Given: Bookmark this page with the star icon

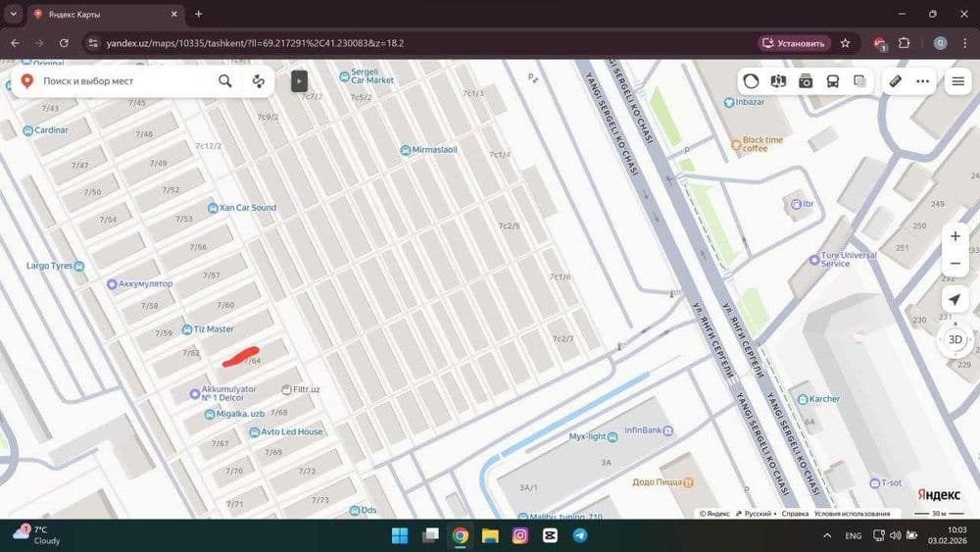Looking at the screenshot, I should 845,43.
